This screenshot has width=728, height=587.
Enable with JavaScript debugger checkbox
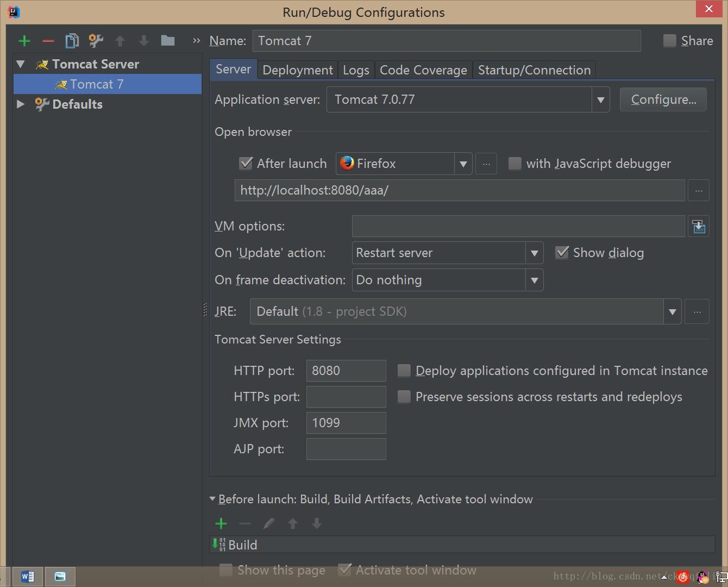click(x=514, y=163)
